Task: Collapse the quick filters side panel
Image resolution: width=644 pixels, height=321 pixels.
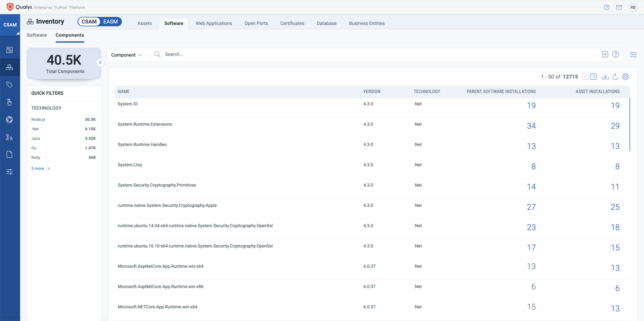Action: [100, 63]
